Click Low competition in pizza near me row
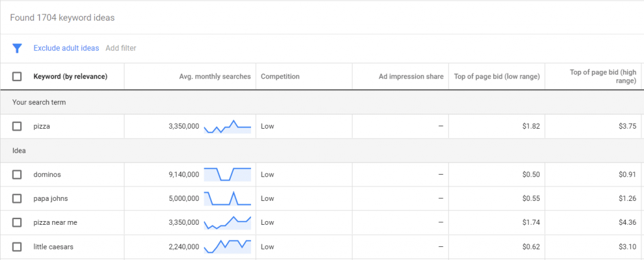This screenshot has height=260, width=644. click(267, 223)
